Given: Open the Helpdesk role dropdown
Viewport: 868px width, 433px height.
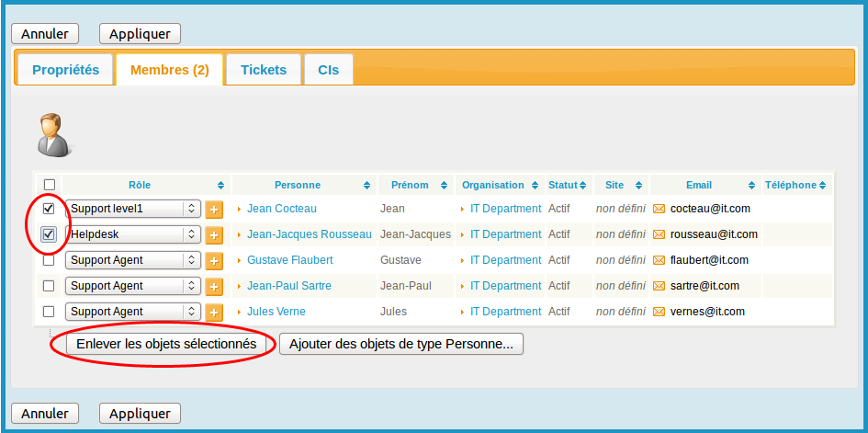Looking at the screenshot, I should click(x=133, y=234).
